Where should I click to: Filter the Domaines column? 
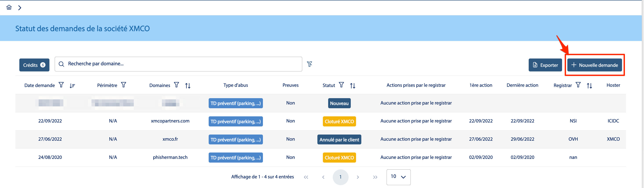177,85
